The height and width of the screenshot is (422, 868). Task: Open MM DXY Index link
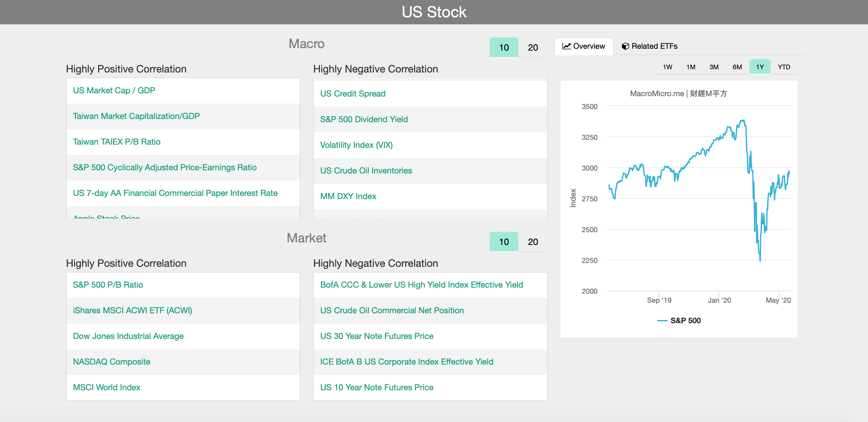348,196
